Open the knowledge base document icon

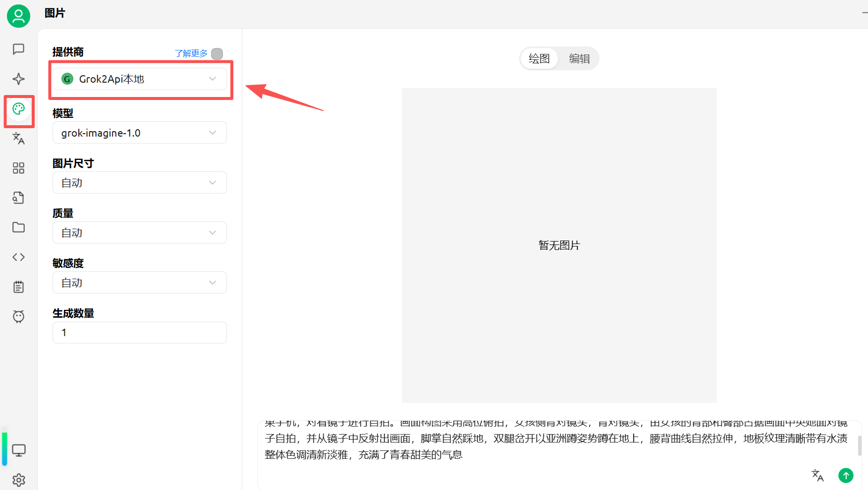[x=18, y=198]
